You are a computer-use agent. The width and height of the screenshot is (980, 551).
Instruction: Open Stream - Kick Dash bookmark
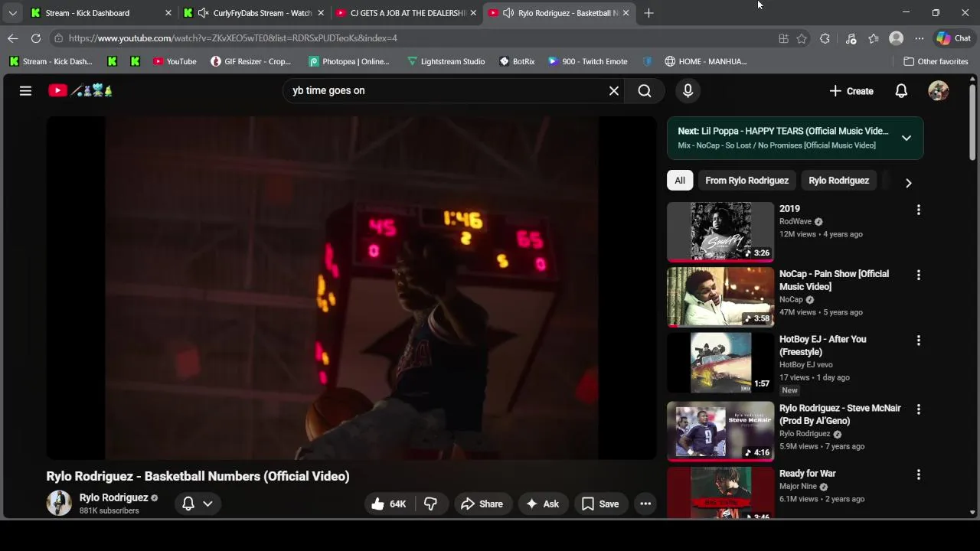pyautogui.click(x=51, y=61)
